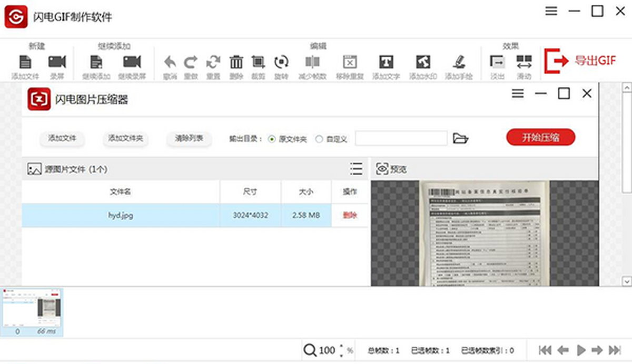632x364 pixels.
Task: Increase zoom percentage with the up arrow
Action: [x=341, y=346]
